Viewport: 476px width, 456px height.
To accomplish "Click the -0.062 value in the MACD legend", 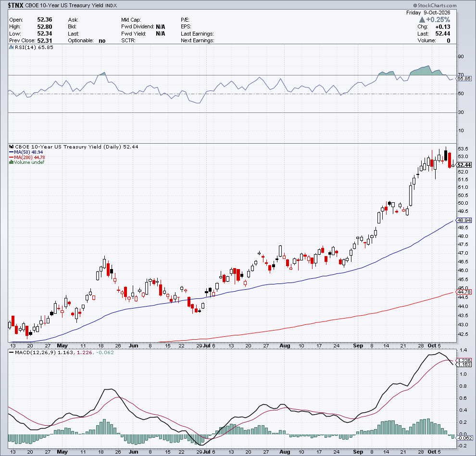I will coord(105,353).
